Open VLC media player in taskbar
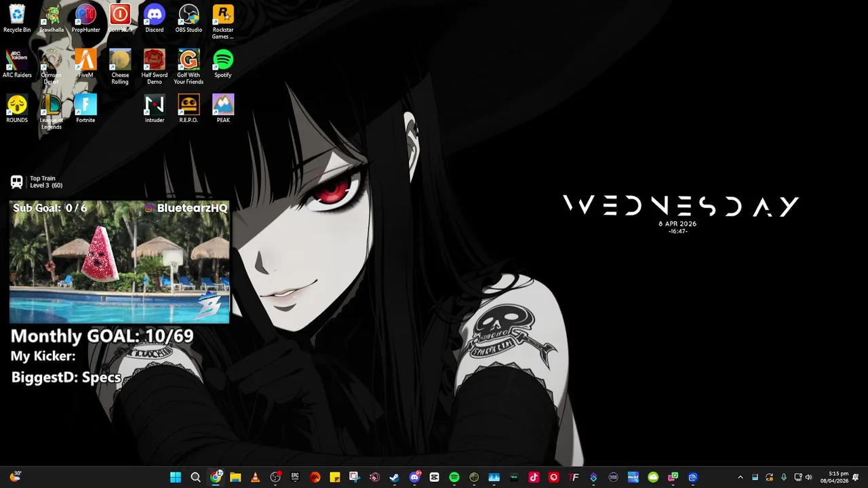The height and width of the screenshot is (488, 868). (255, 477)
